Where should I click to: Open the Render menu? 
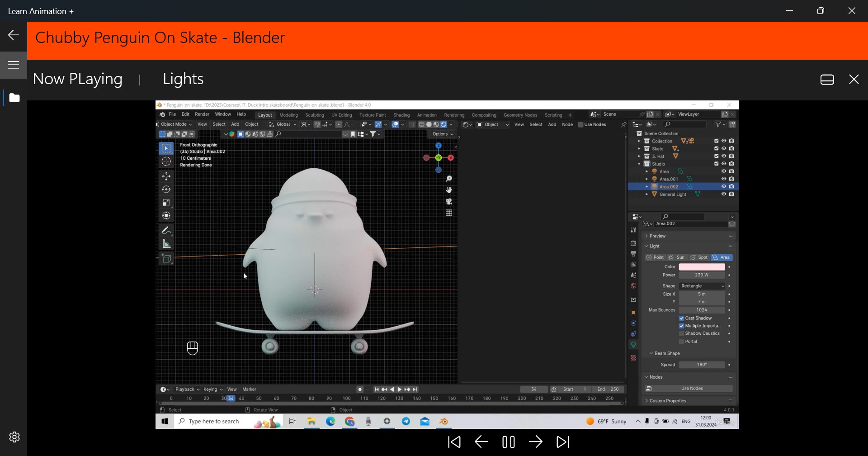[x=202, y=114]
